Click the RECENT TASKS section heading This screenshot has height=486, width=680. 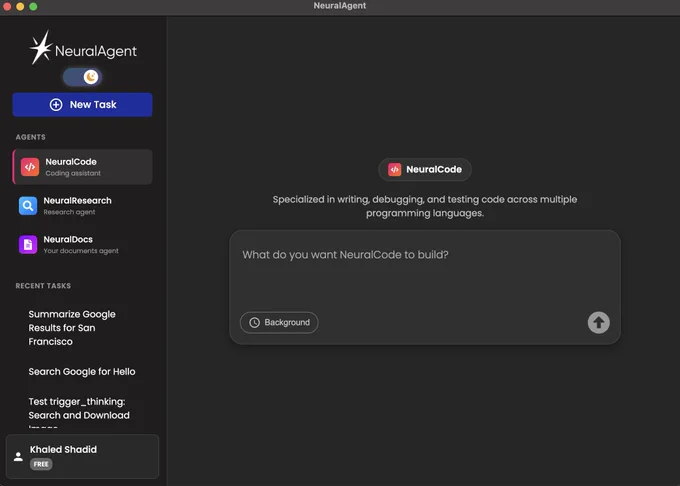43,286
